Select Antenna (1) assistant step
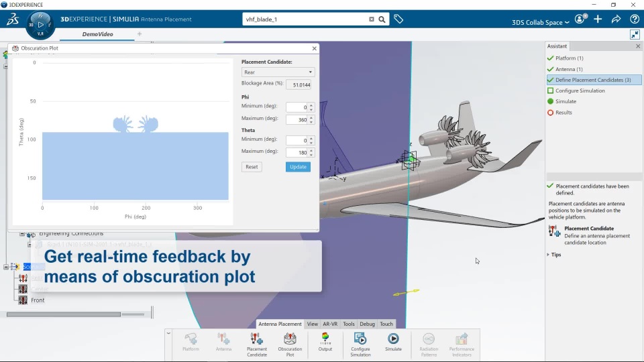The width and height of the screenshot is (644, 362). (x=568, y=69)
